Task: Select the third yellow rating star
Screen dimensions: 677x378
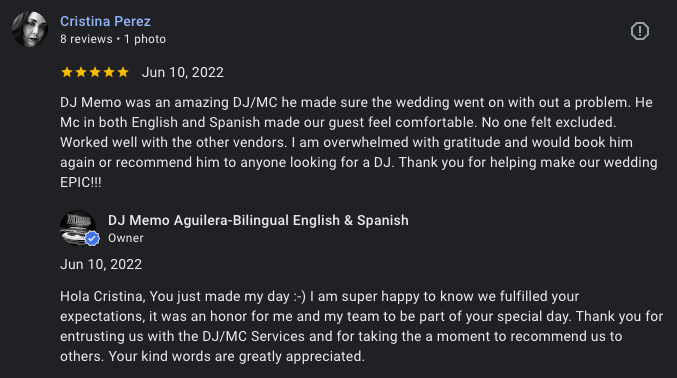Action: [95, 72]
